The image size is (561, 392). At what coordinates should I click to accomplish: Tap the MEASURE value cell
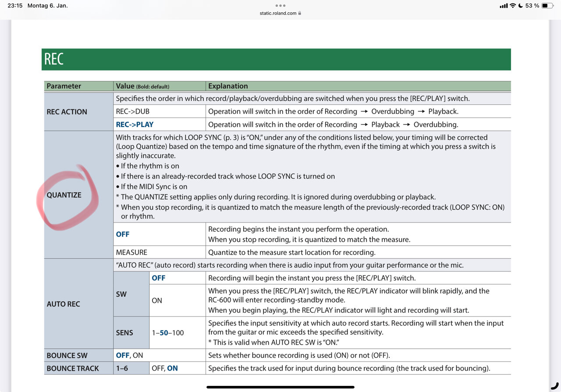point(160,252)
